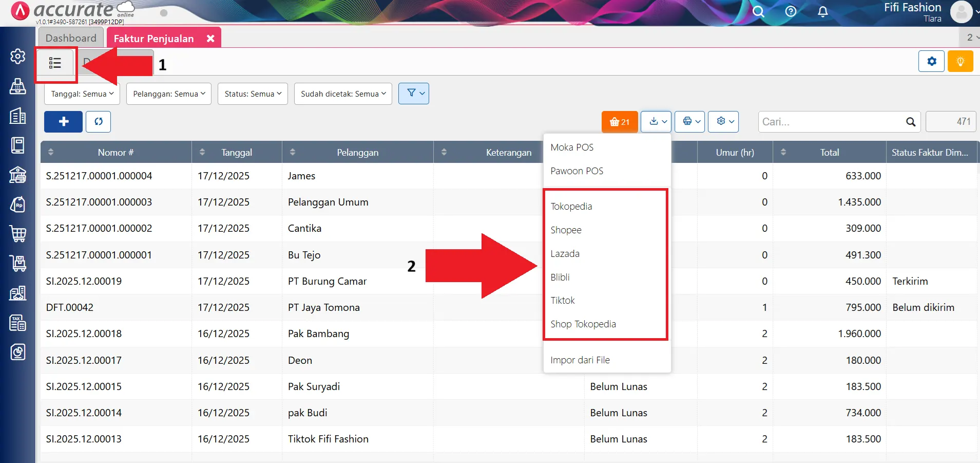Viewport: 980px width, 463px height.
Task: Expand the Pelanggan: Semua filter dropdown
Action: pyautogui.click(x=169, y=94)
